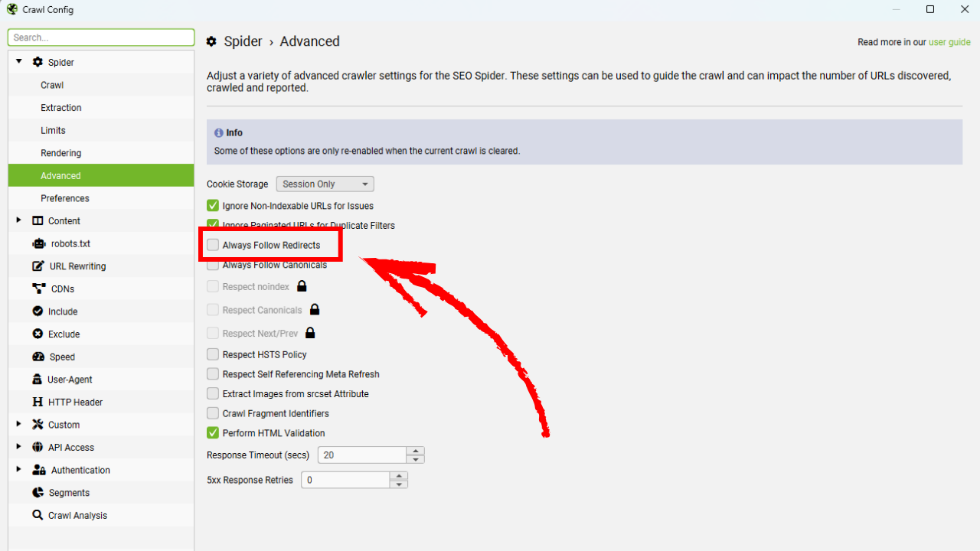The height and width of the screenshot is (551, 980).
Task: Click the Segments pie chart icon
Action: tap(38, 493)
